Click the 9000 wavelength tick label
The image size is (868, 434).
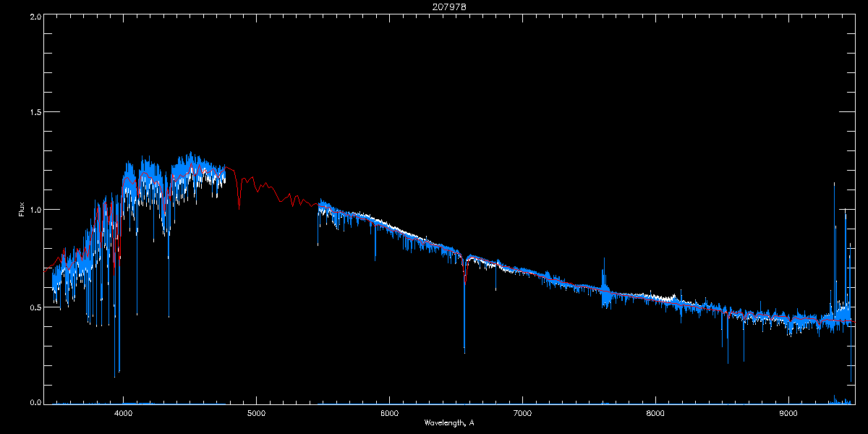click(788, 414)
